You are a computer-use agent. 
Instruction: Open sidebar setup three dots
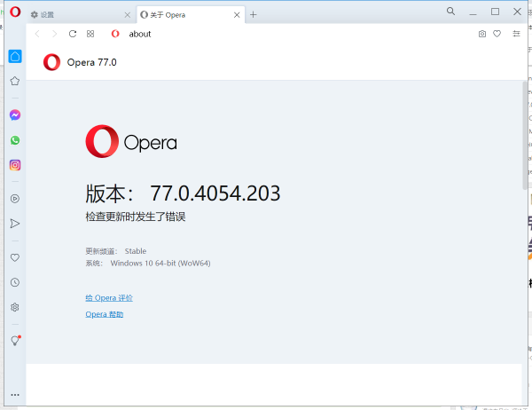click(x=15, y=395)
